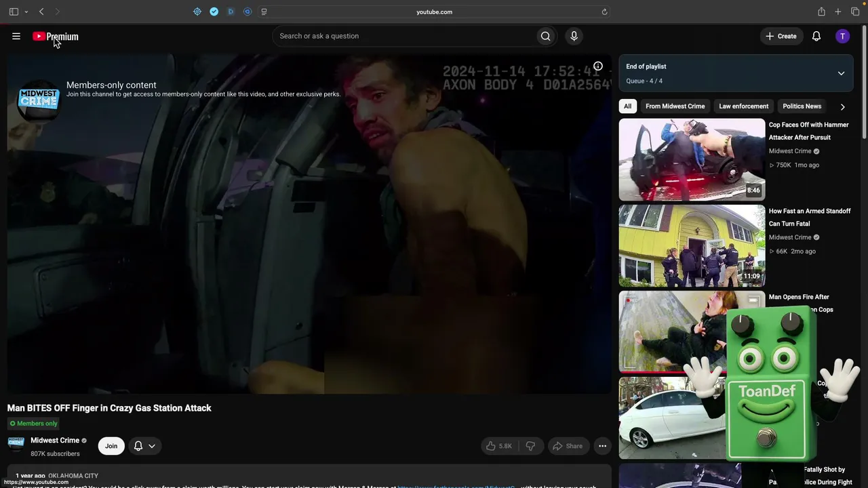Click the 'Queue - 4 / 4' text
The height and width of the screenshot is (488, 868).
(644, 81)
